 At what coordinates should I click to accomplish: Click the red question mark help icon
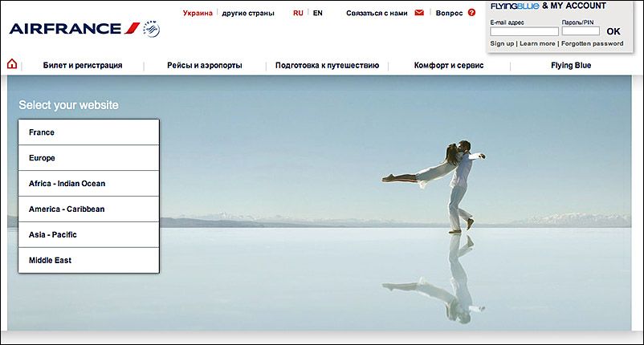(x=471, y=13)
